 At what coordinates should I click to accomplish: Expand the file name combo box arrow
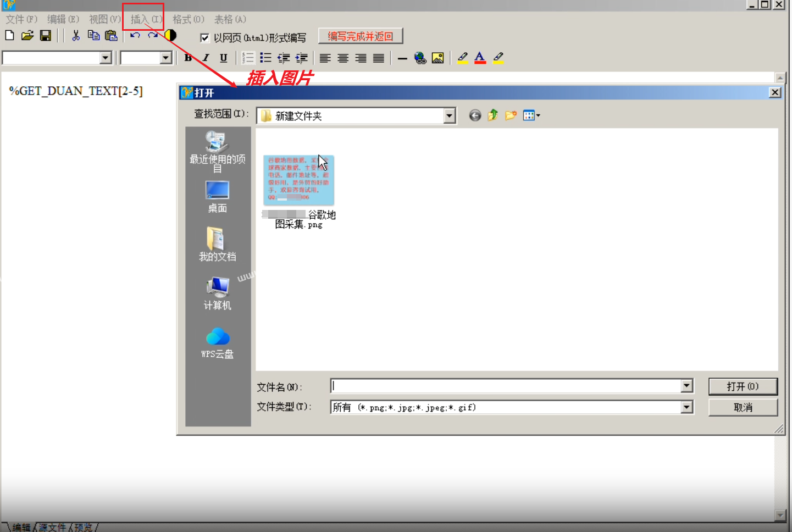686,386
